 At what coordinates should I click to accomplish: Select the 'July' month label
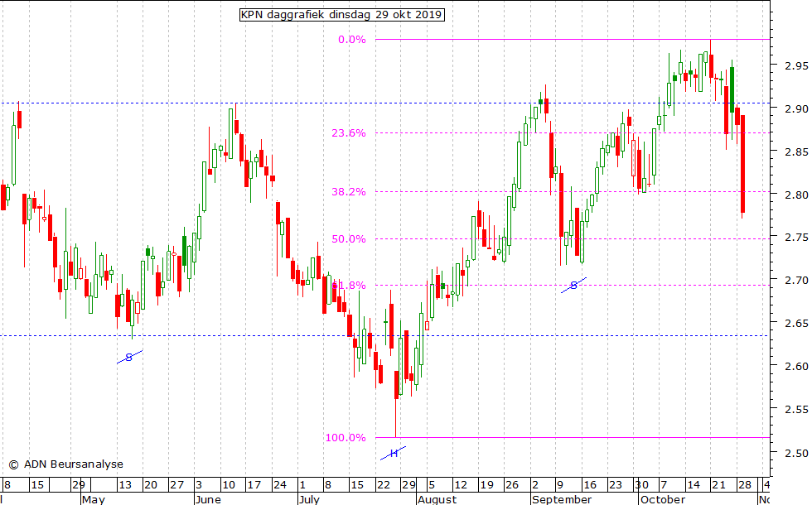tap(310, 499)
